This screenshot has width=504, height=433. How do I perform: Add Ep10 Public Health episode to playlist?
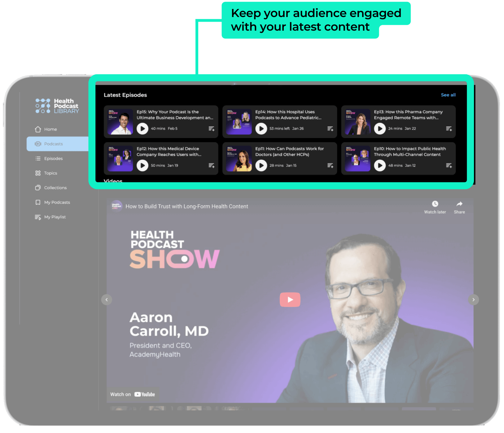pos(449,166)
